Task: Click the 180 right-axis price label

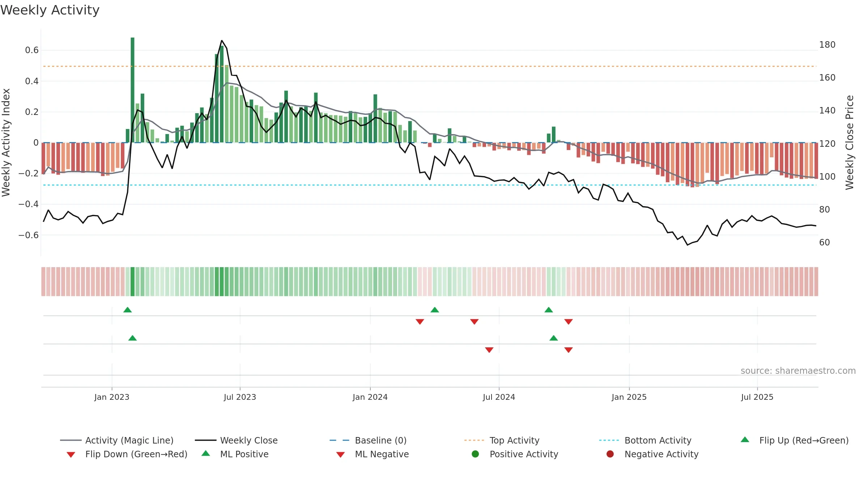Action: coord(827,45)
